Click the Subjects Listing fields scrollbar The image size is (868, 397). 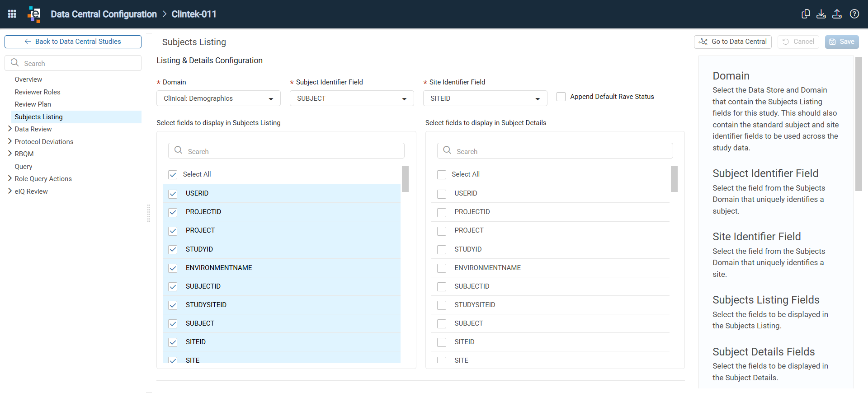405,179
